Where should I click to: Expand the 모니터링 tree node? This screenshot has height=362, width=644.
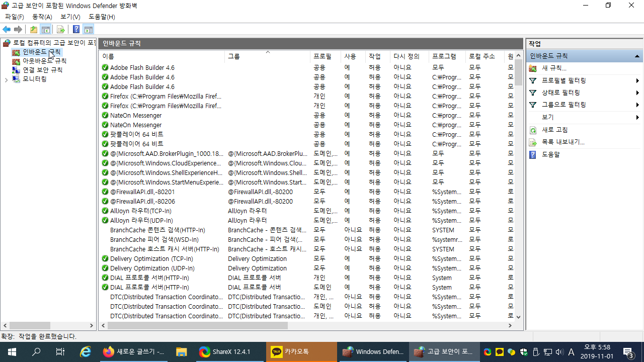[x=6, y=79]
